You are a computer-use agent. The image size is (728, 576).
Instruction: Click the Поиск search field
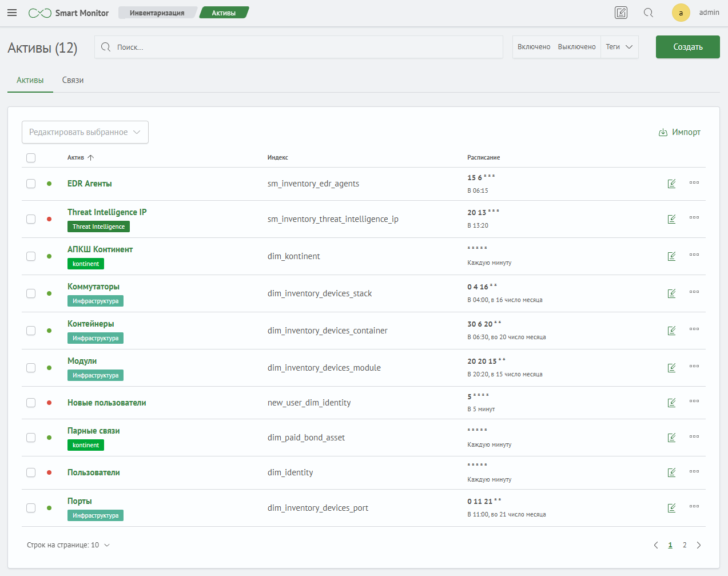[299, 47]
